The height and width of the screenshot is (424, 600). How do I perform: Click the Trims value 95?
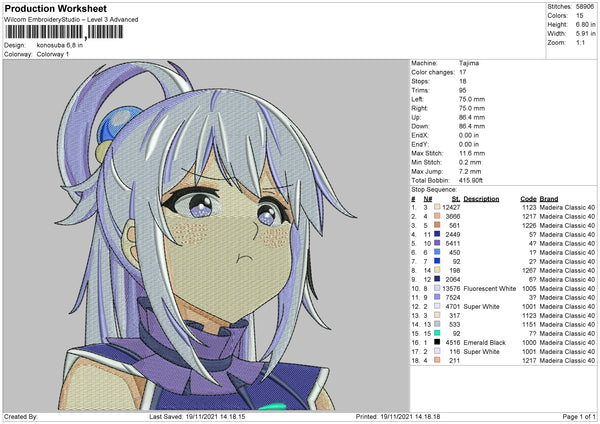coord(463,90)
